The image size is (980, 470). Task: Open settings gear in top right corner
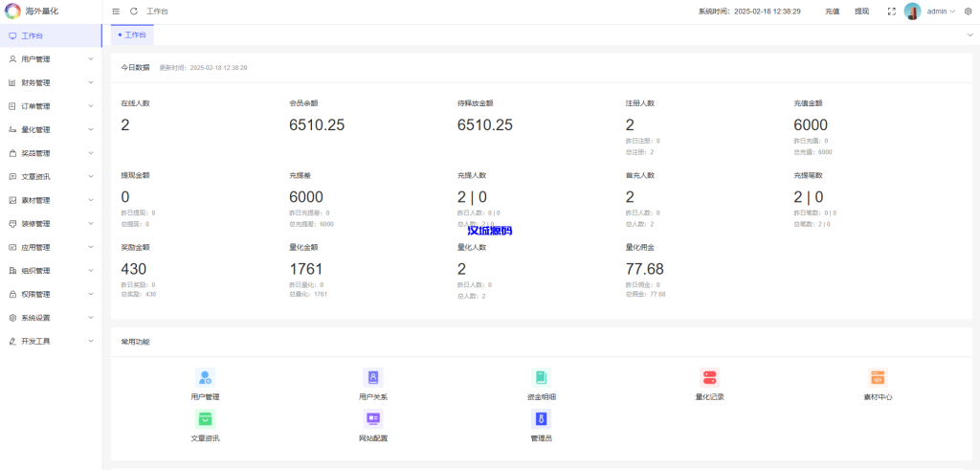pos(968,11)
